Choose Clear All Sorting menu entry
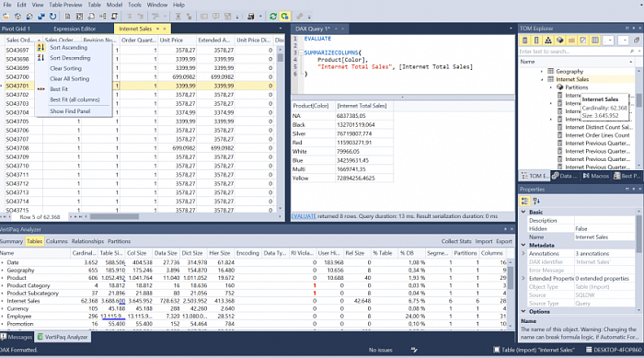The height and width of the screenshot is (358, 644). click(69, 79)
